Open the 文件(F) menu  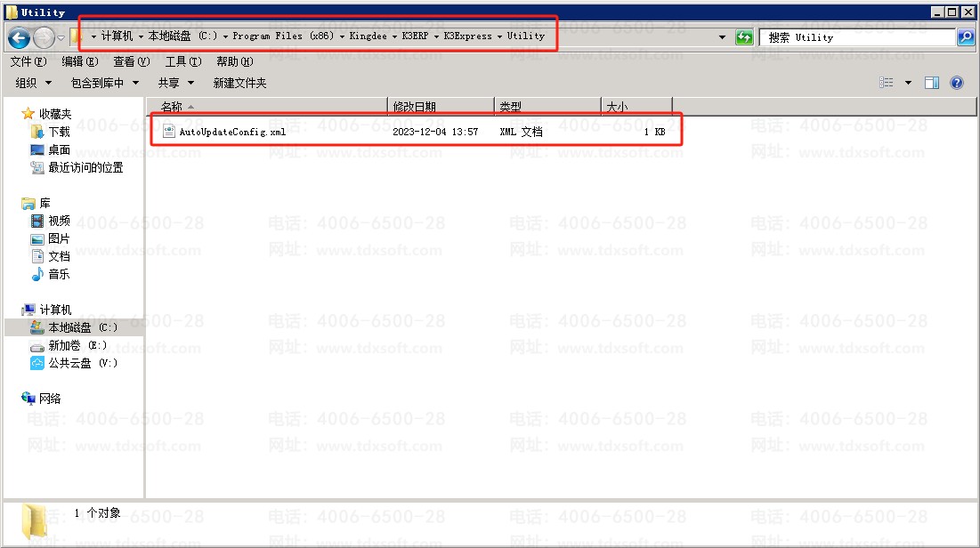pyautogui.click(x=28, y=61)
